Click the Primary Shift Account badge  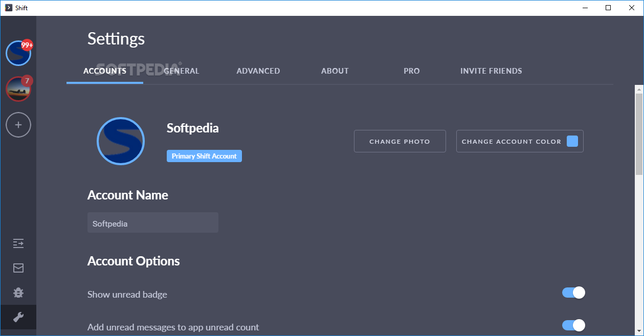pos(204,156)
